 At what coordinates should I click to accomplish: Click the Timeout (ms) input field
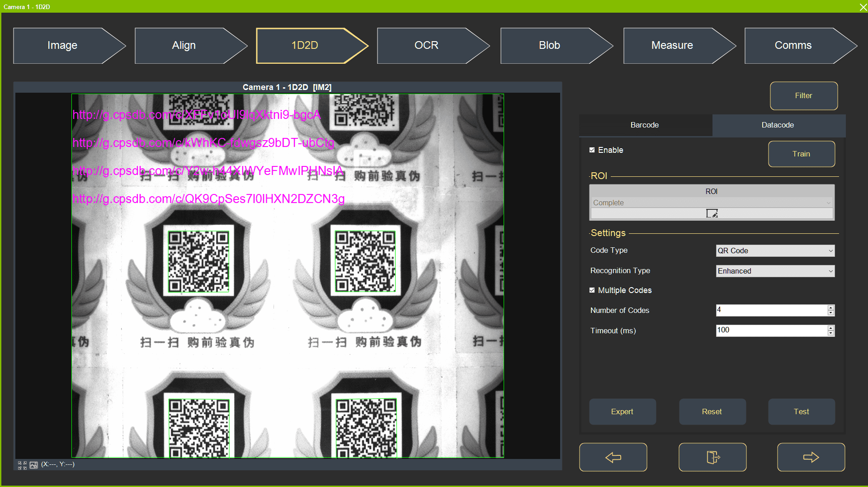pos(772,331)
